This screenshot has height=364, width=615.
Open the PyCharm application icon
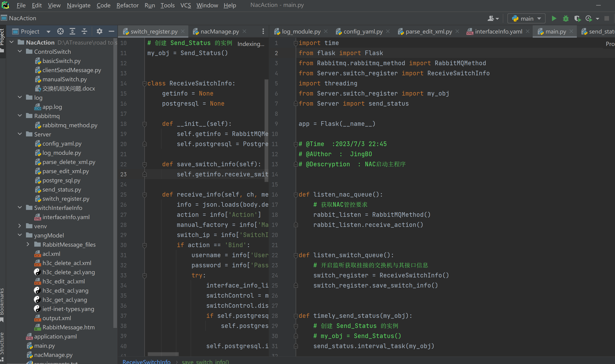(x=5, y=5)
